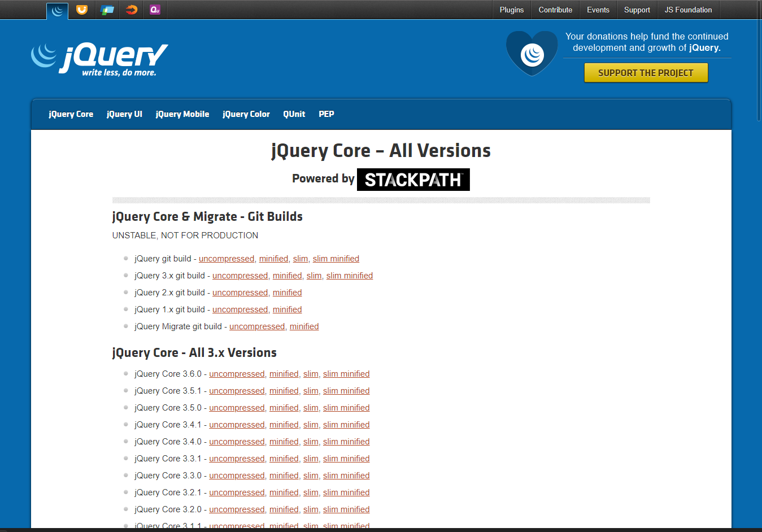The width and height of the screenshot is (762, 532).
Task: Open jQuery Core 3.3.0 minified link
Action: click(284, 476)
